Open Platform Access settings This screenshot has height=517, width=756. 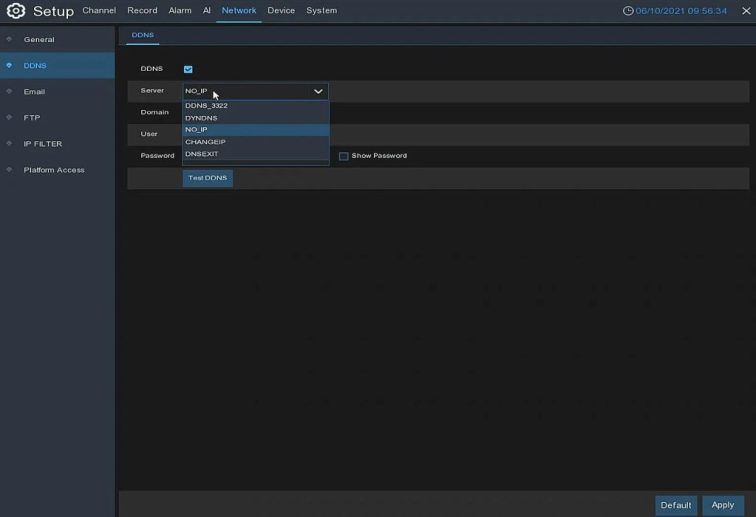click(x=57, y=170)
